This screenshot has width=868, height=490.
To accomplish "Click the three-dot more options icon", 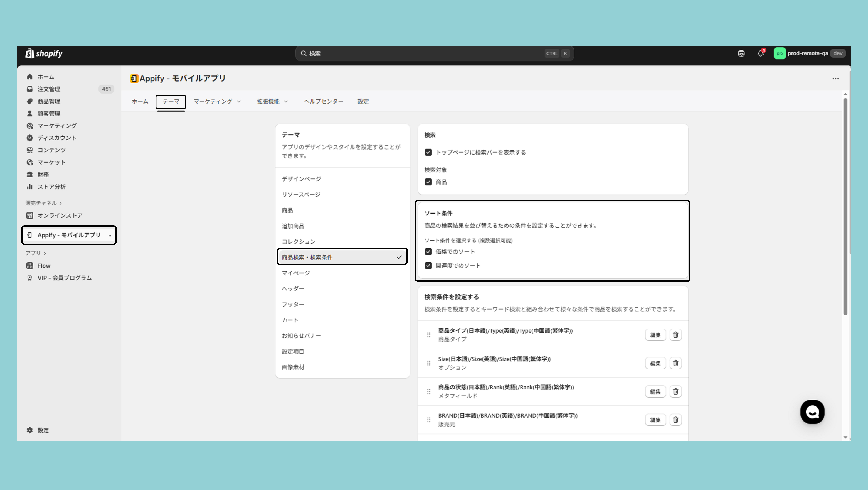I will [835, 79].
